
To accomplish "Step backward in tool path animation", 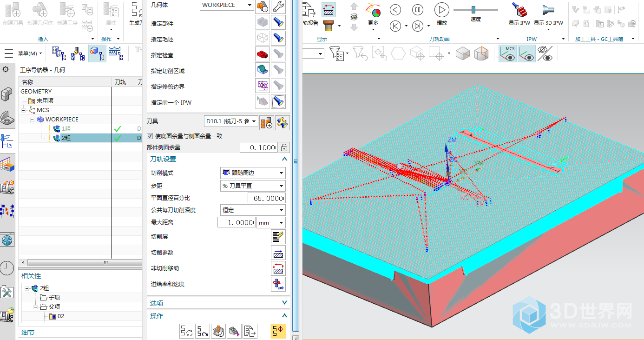I will [x=395, y=26].
